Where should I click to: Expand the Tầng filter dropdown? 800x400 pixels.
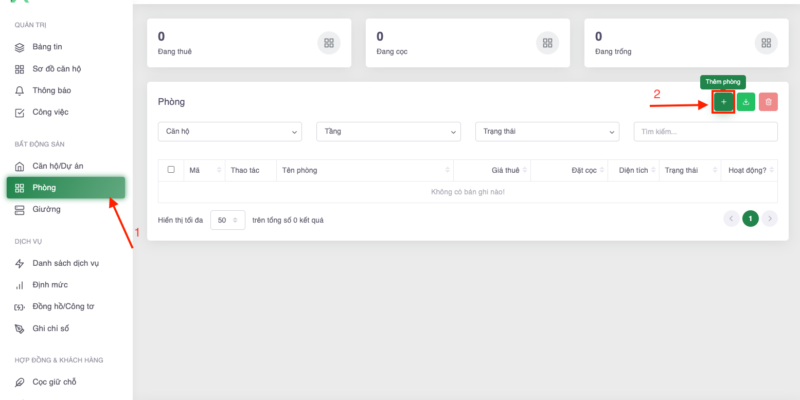pos(388,132)
